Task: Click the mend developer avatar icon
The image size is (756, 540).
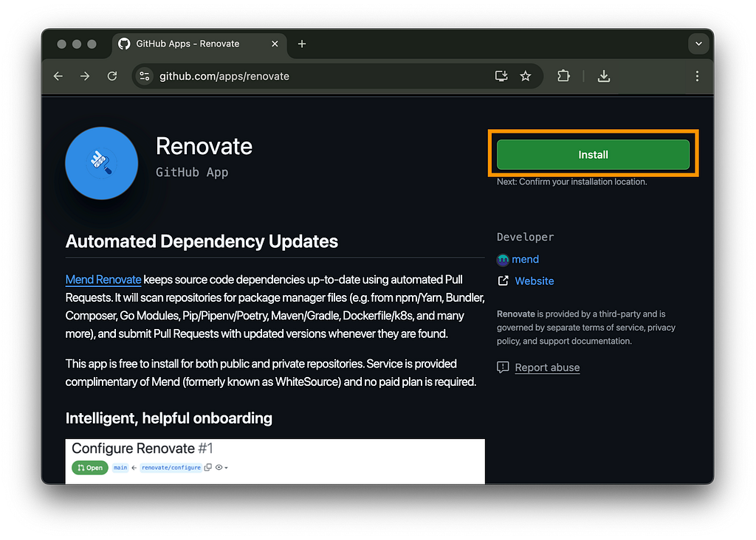Action: click(x=503, y=260)
